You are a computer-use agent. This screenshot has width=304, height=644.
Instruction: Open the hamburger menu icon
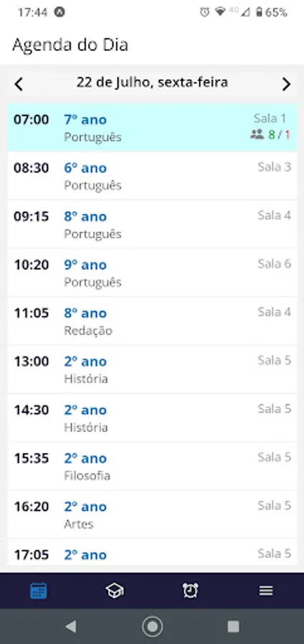click(266, 590)
